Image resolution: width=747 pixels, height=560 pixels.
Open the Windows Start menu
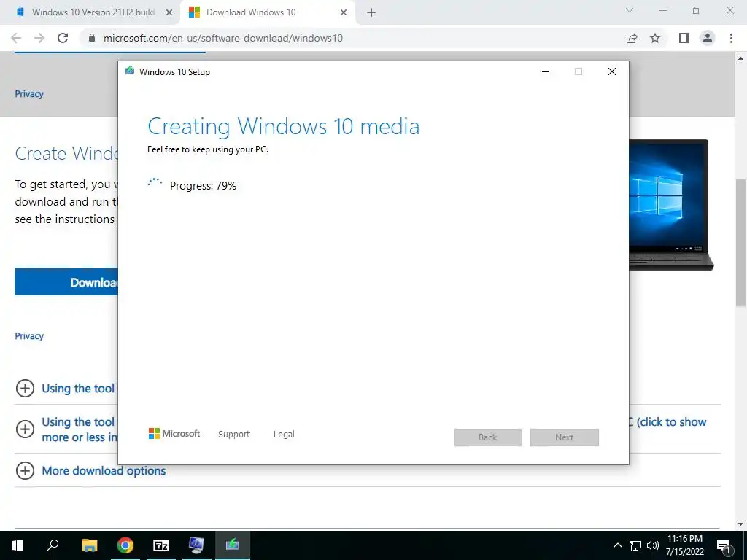[18, 545]
